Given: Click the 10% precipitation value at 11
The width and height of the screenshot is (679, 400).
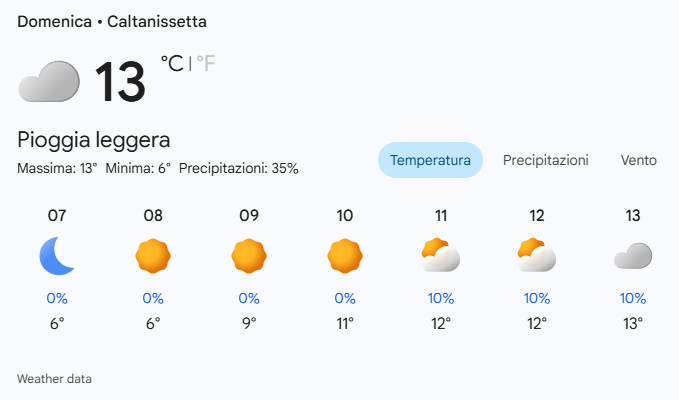Looking at the screenshot, I should (x=441, y=298).
